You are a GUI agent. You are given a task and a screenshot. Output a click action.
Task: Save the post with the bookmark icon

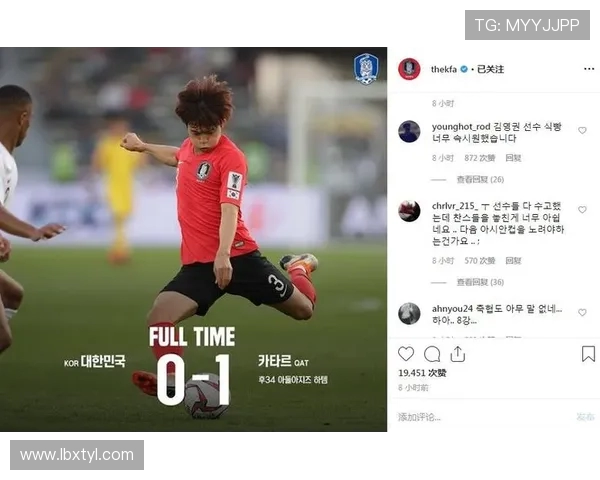pos(588,354)
